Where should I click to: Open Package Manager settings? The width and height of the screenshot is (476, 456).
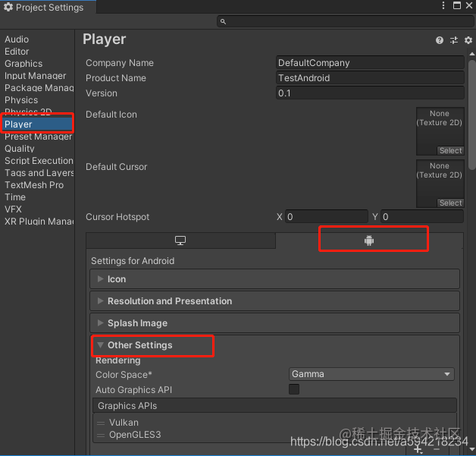[36, 88]
